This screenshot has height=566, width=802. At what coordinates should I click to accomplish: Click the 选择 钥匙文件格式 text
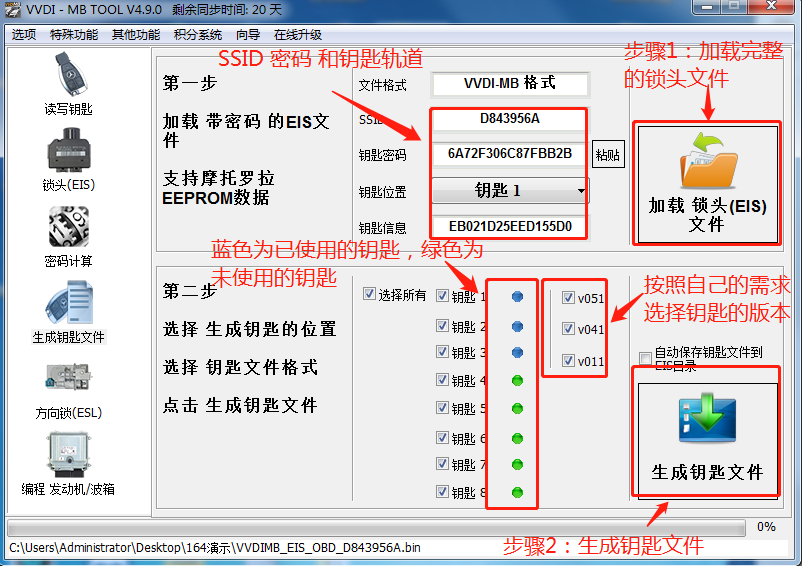point(240,367)
